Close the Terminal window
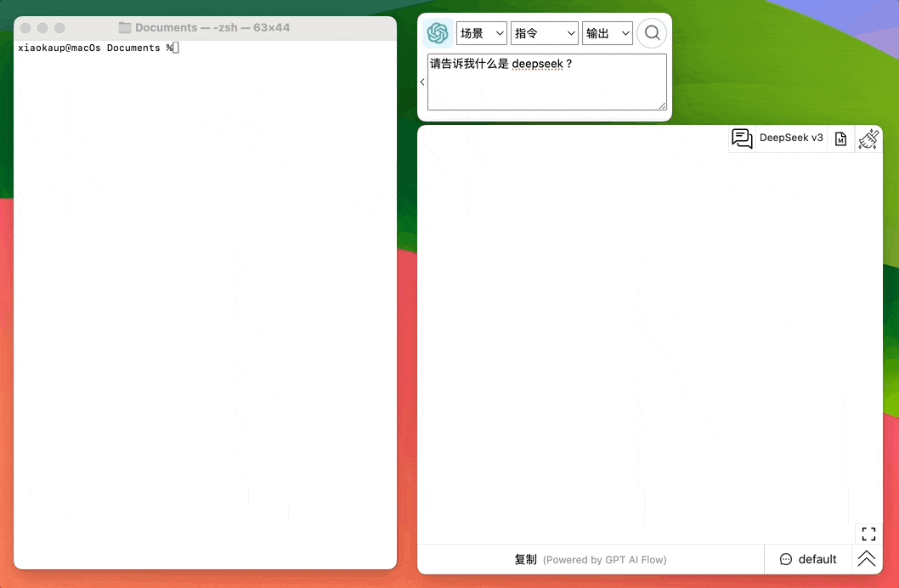The width and height of the screenshot is (899, 588). (x=25, y=27)
